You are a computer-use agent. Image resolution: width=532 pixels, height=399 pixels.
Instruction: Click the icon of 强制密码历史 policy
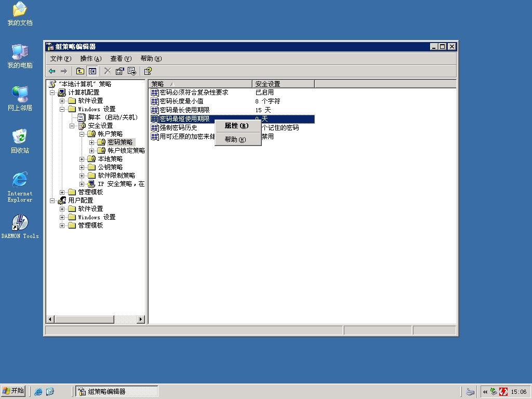pyautogui.click(x=155, y=128)
